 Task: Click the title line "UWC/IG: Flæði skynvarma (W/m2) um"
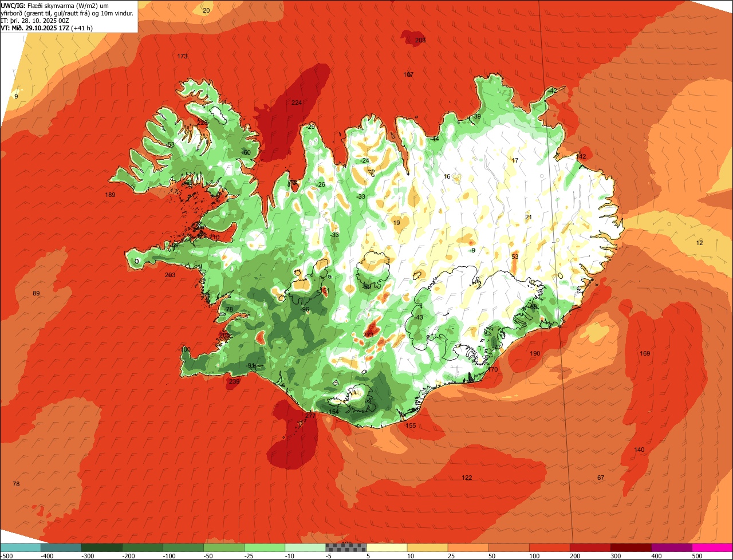coord(54,5)
